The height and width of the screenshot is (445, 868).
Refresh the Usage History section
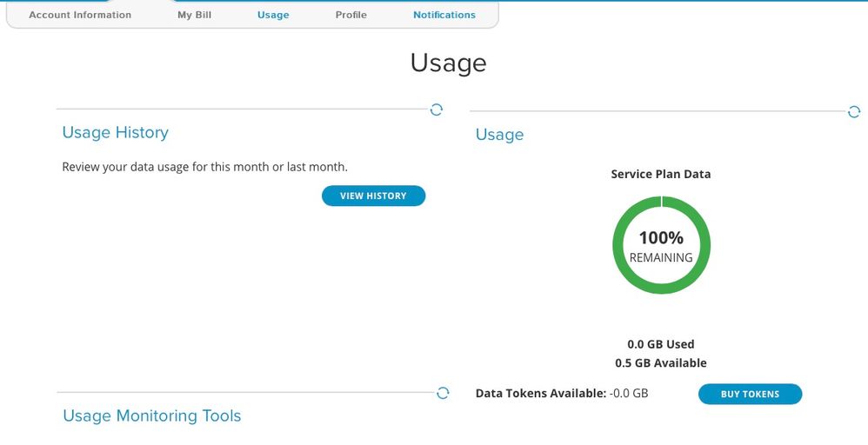437,110
